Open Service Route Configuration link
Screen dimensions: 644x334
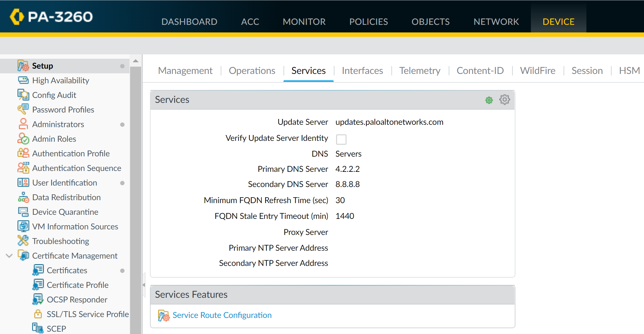click(x=222, y=315)
